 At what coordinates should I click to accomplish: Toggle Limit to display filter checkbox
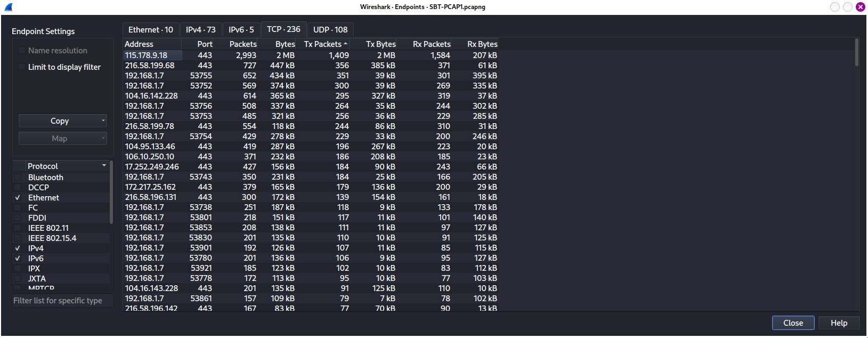(x=22, y=67)
